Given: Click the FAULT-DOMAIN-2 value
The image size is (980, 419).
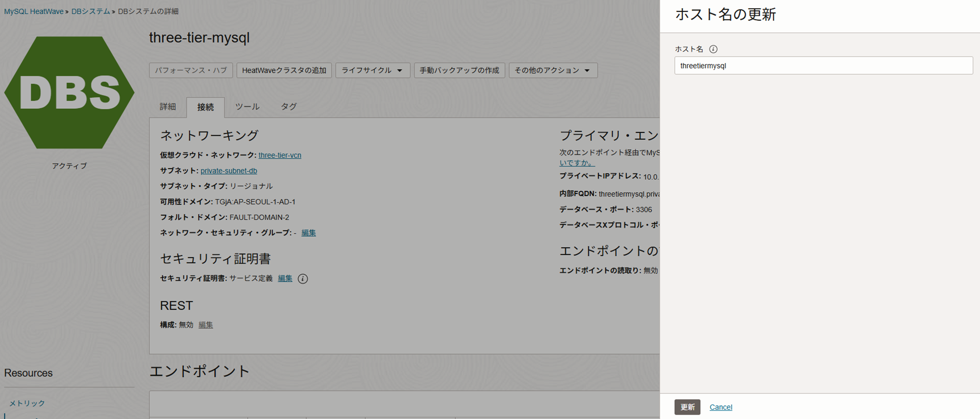Looking at the screenshot, I should coord(259,217).
